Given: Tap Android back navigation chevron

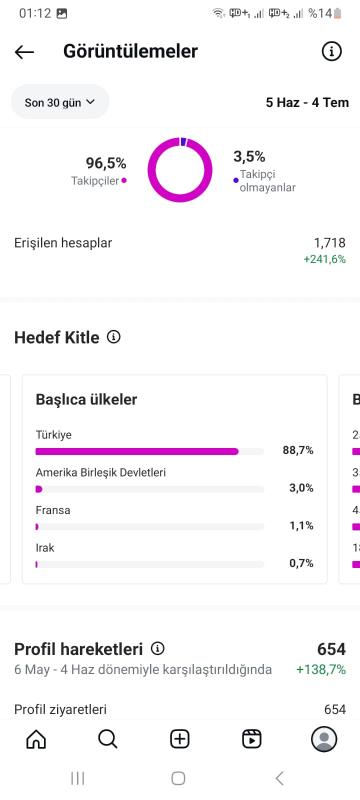Looking at the screenshot, I should [279, 778].
